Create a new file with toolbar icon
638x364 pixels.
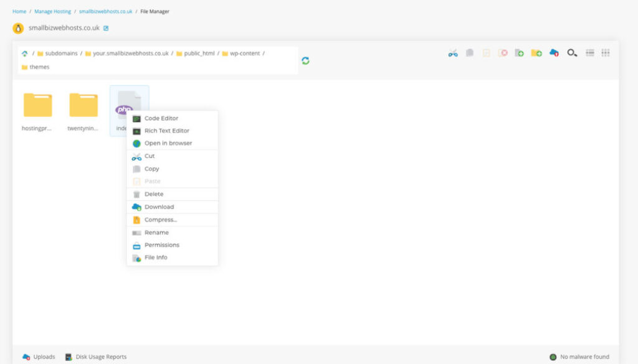519,53
